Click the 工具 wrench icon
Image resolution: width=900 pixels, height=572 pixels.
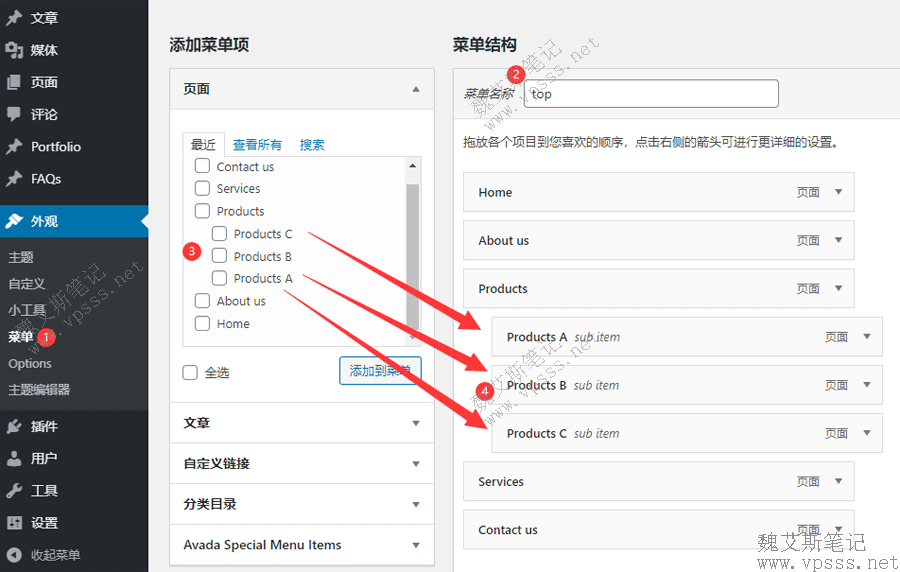(x=14, y=491)
